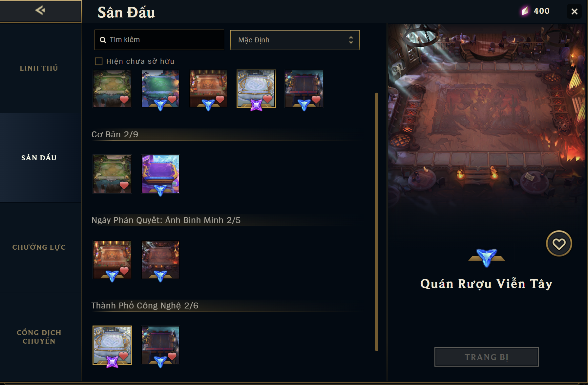588x385 pixels.
Task: Click the arena list vertical scrollbar
Action: click(x=377, y=222)
